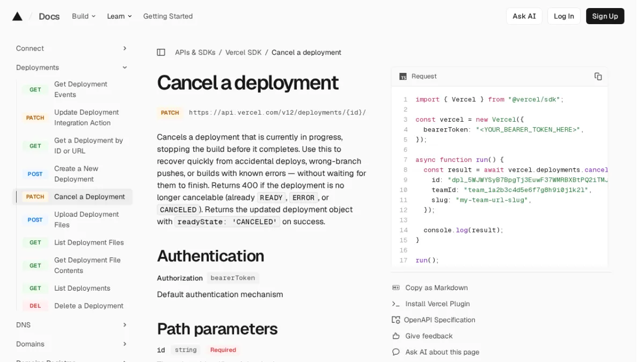
Task: Click Copy as Markdown link
Action: (436, 288)
